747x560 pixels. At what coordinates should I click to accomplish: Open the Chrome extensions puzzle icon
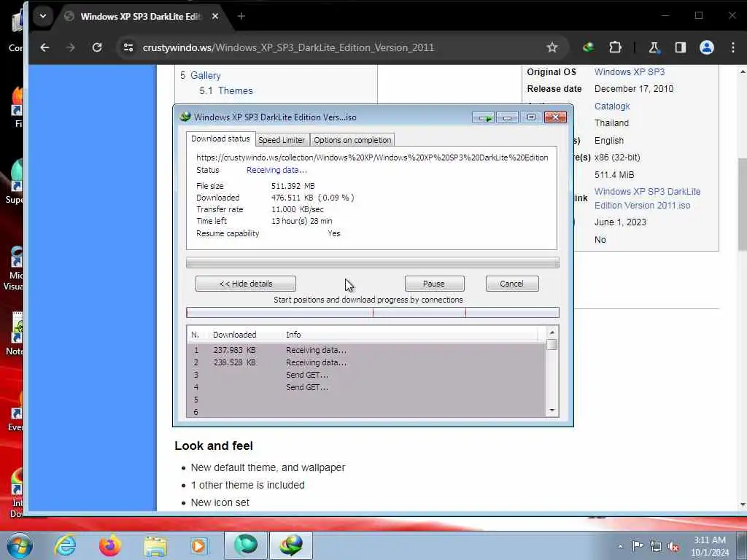[615, 47]
